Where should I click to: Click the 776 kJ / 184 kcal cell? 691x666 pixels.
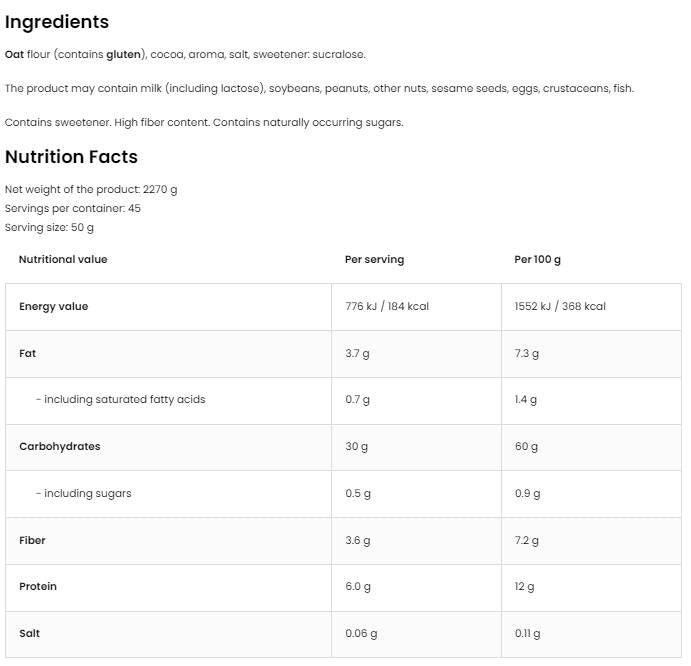point(387,306)
